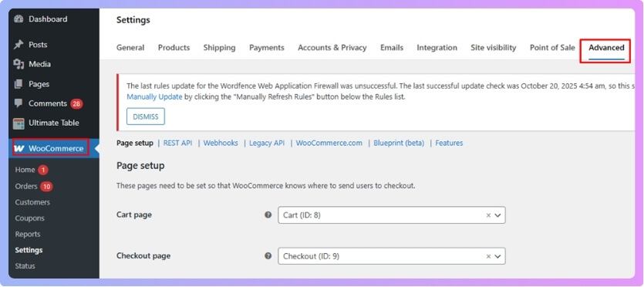Click the Cart page help tooltip icon
The image size is (644, 287).
click(x=268, y=214)
